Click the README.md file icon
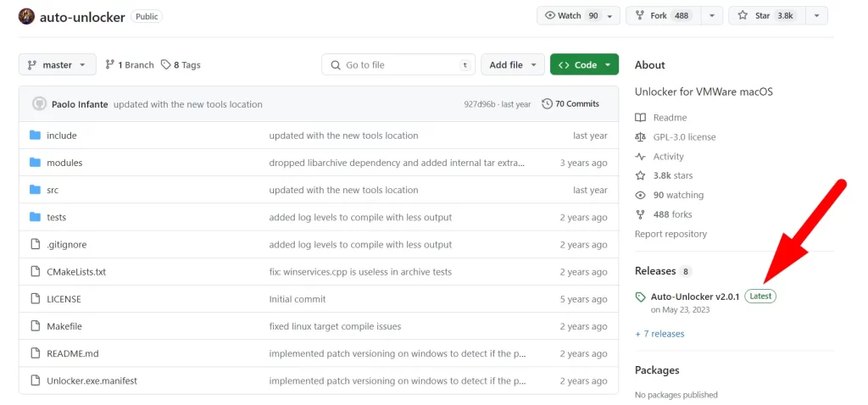This screenshot has width=868, height=405. point(36,353)
